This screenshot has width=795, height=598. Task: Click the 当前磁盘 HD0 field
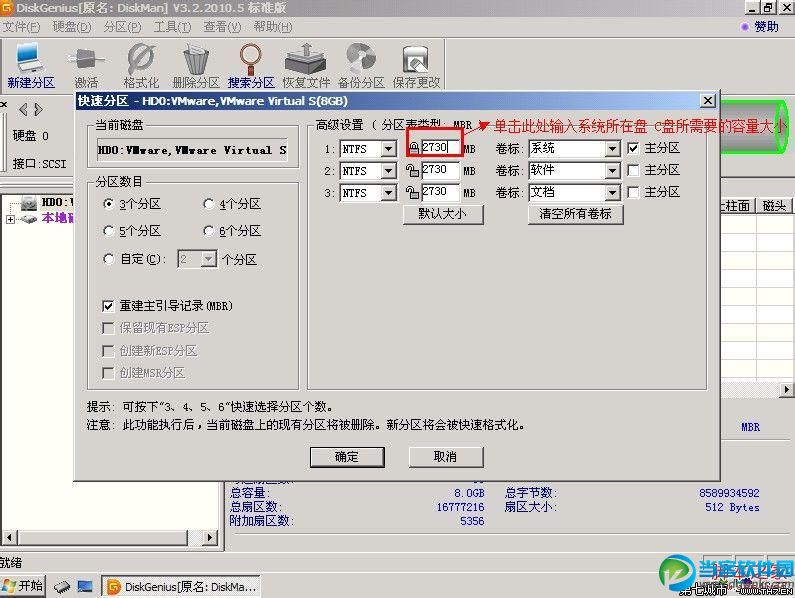[x=192, y=150]
